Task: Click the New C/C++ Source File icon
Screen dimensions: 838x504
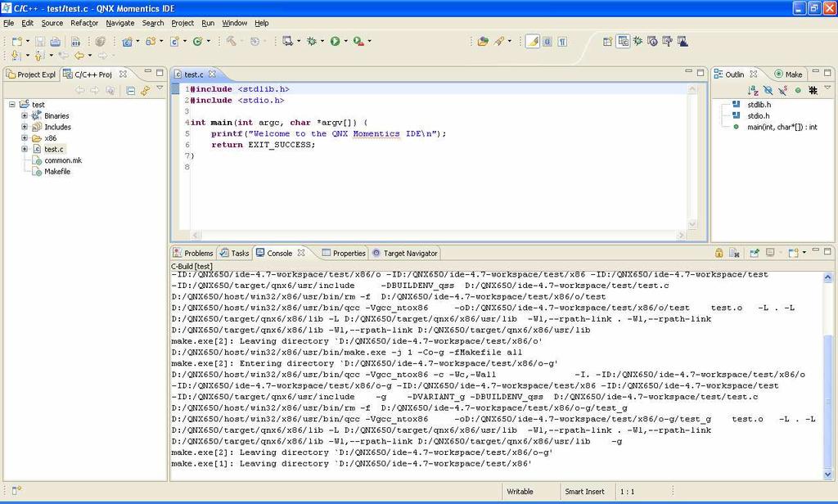Action: pyautogui.click(x=174, y=42)
